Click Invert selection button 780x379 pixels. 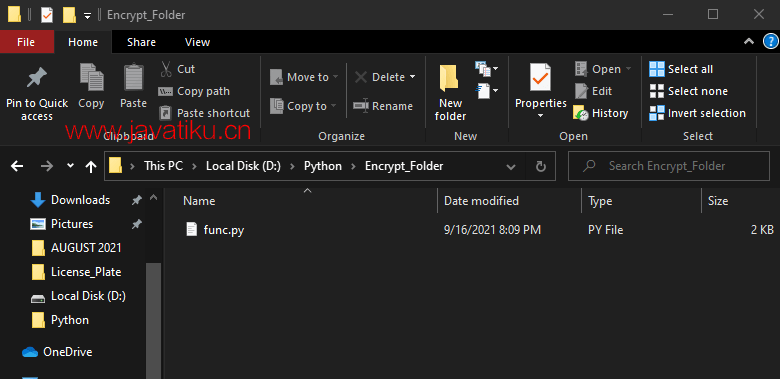coord(697,113)
